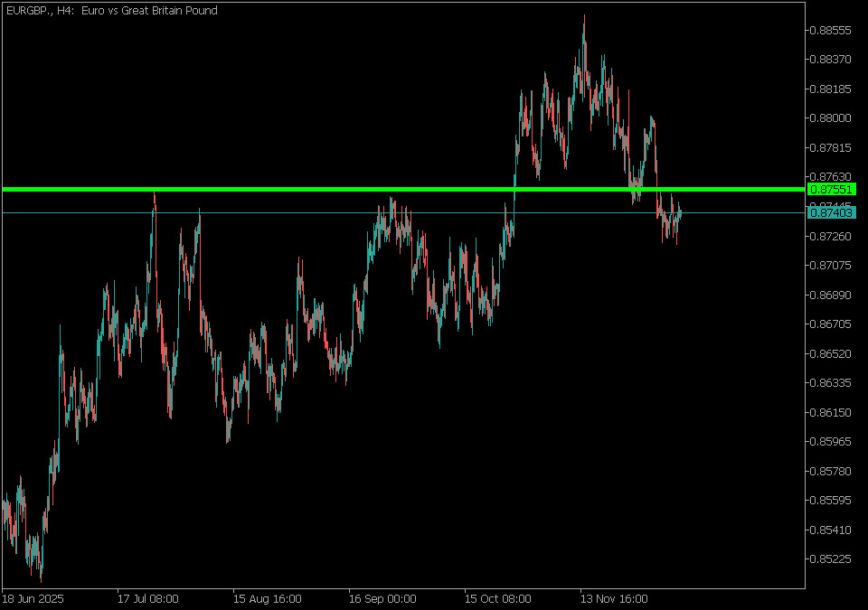Click the highest candle peak of the chart

pyautogui.click(x=584, y=18)
